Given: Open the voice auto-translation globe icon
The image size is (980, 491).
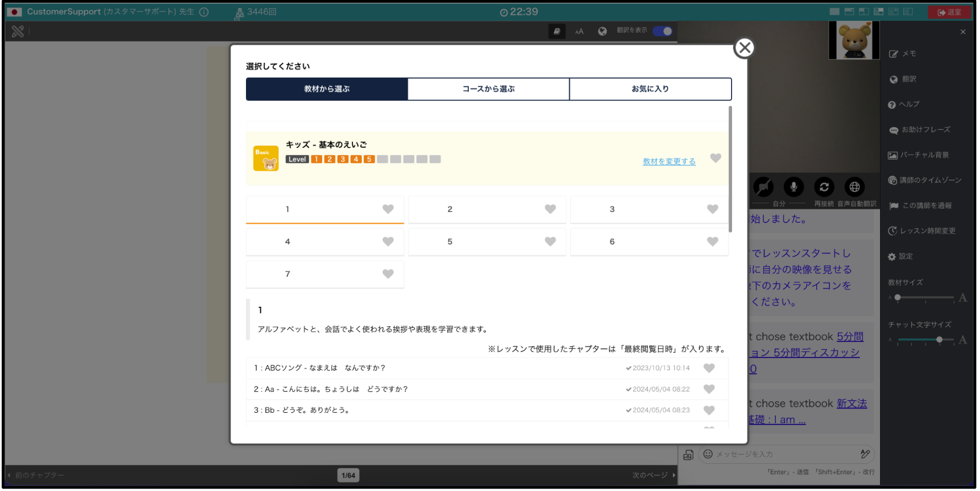Looking at the screenshot, I should coord(854,187).
